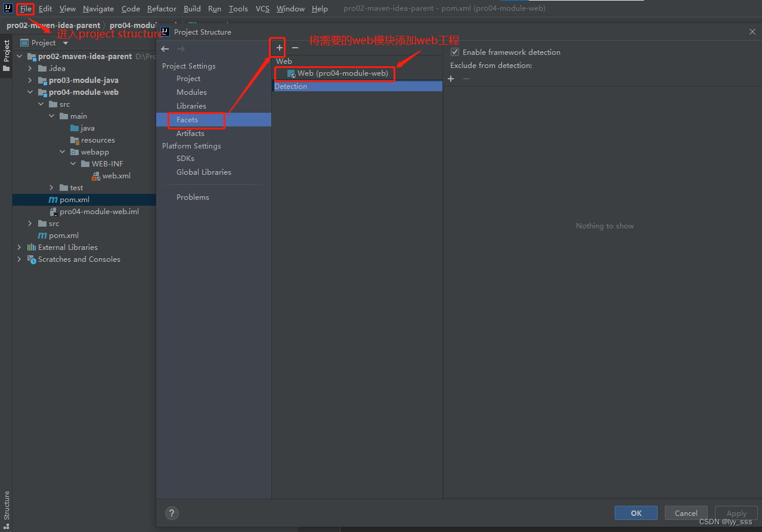Click the web.xml file icon

(x=96, y=176)
